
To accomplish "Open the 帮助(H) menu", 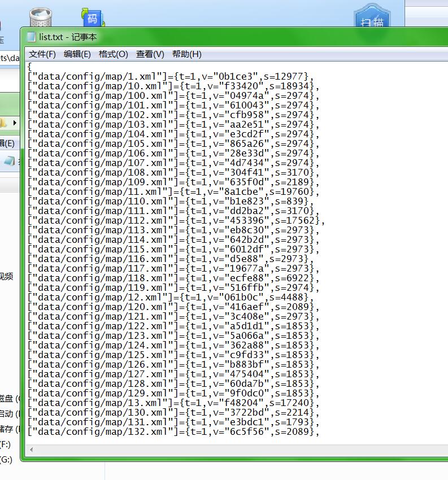I will click(186, 54).
